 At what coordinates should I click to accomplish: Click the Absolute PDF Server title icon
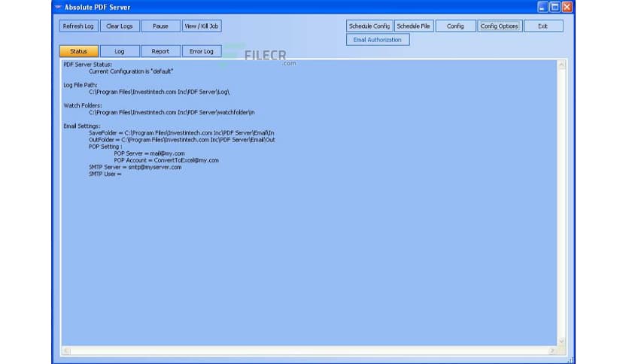tap(59, 8)
